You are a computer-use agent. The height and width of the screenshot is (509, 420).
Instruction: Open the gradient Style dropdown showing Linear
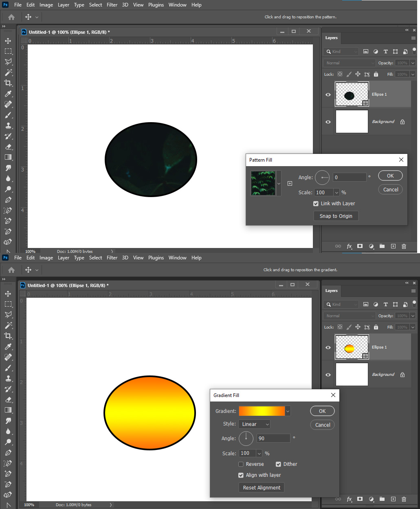254,424
